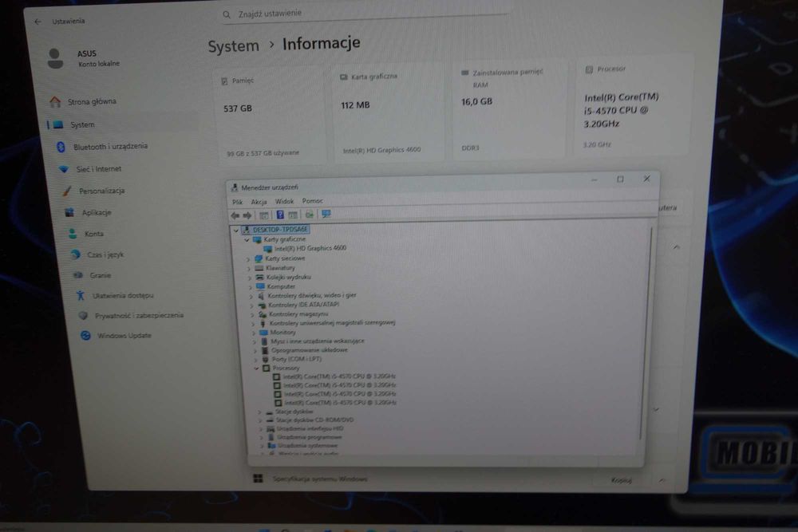
Task: Expand the Komputer node
Action: click(x=251, y=287)
